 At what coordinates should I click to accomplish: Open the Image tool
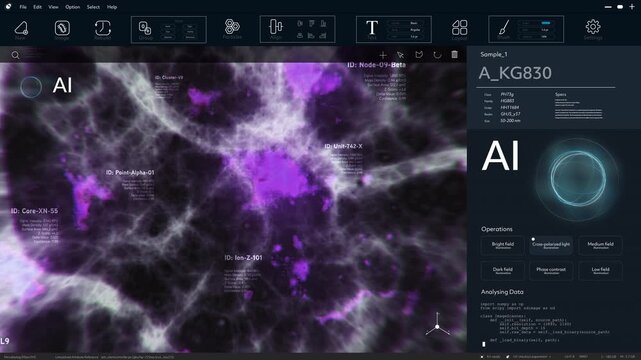coord(62,28)
